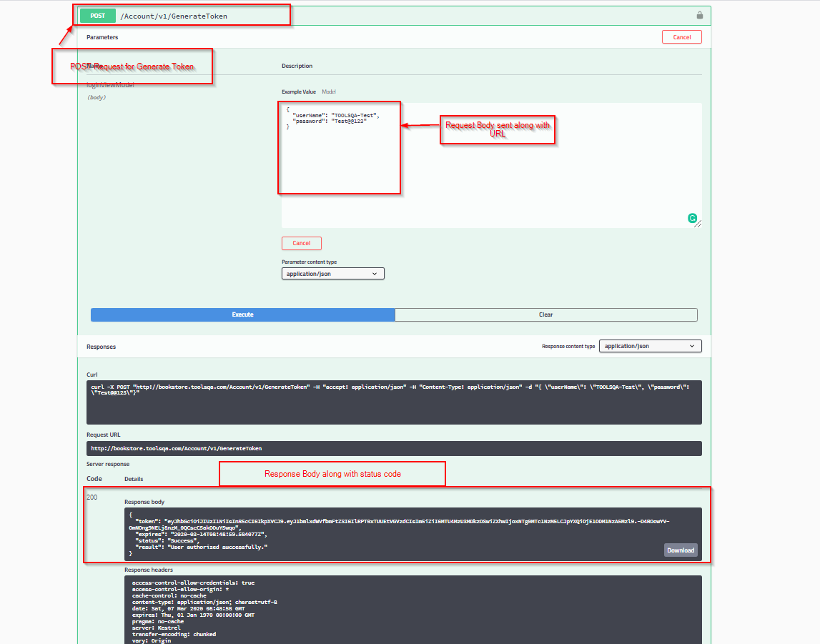The height and width of the screenshot is (644, 820).
Task: Click the Clear button
Action: pos(545,314)
